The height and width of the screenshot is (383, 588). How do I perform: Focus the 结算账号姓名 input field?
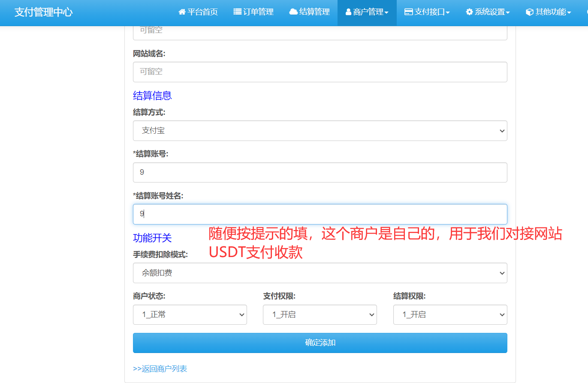tap(320, 214)
